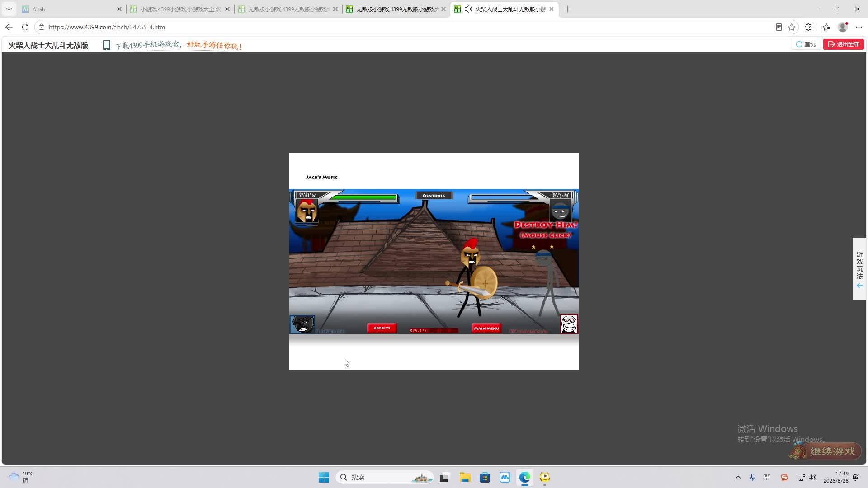Open notification center bell icon
Image resolution: width=868 pixels, height=488 pixels.
(856, 477)
